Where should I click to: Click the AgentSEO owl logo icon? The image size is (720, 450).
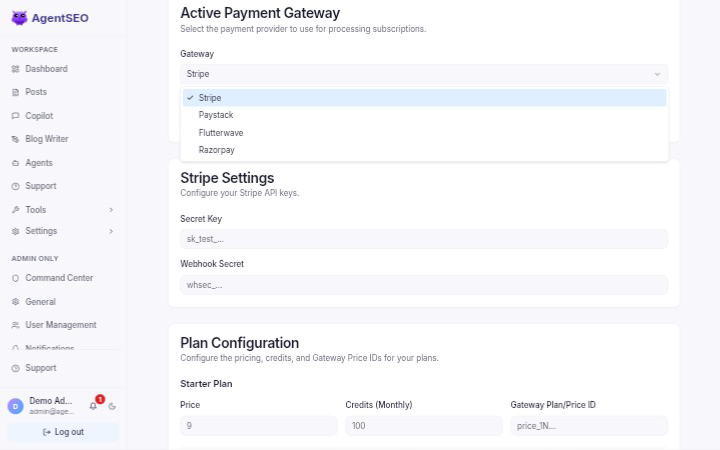(x=19, y=18)
